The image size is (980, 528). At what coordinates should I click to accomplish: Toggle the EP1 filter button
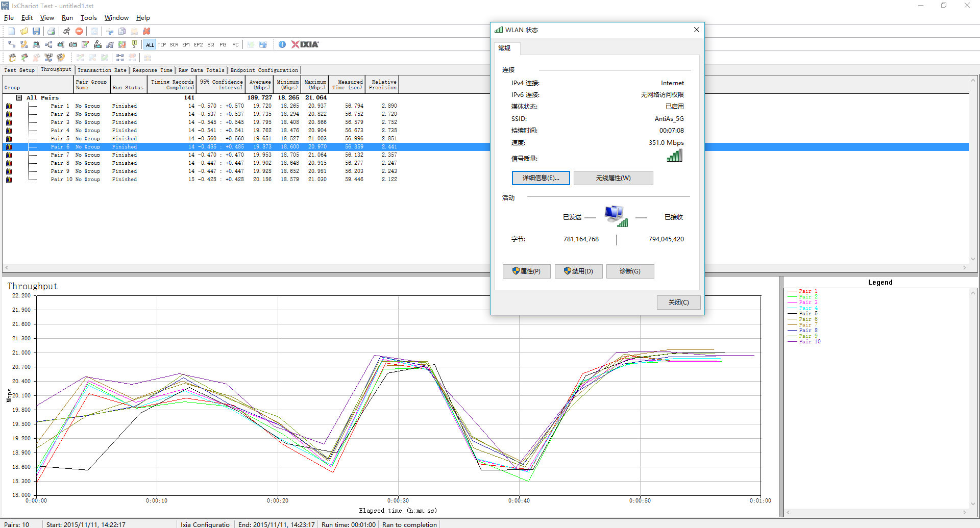tap(186, 45)
